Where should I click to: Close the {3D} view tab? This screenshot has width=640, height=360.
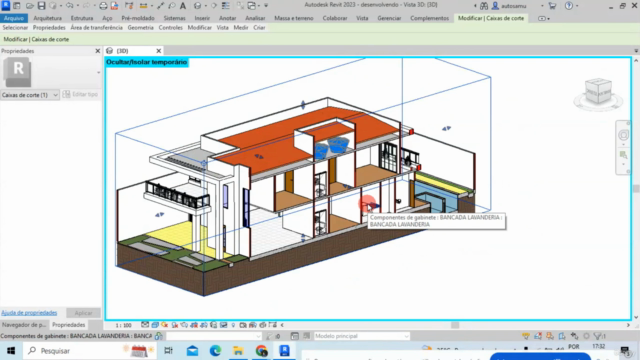pos(159,51)
